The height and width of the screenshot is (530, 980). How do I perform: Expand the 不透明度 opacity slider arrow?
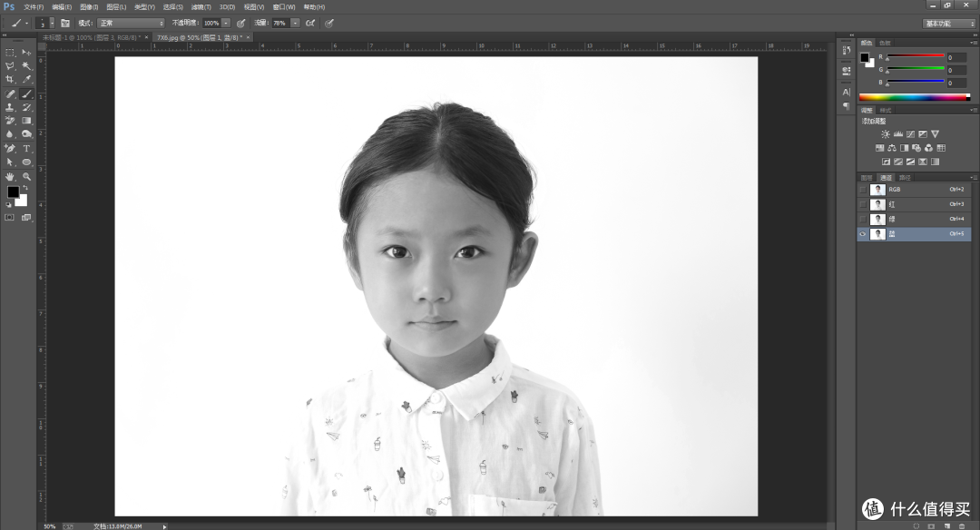point(226,23)
